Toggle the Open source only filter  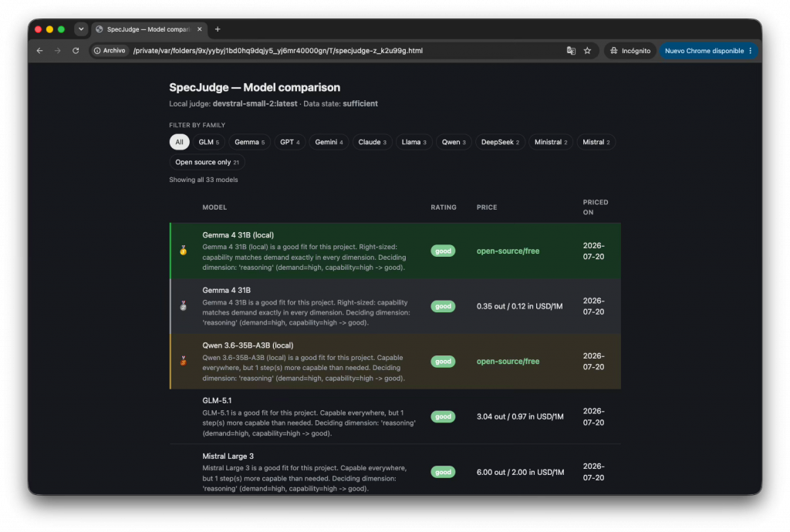pyautogui.click(x=207, y=162)
